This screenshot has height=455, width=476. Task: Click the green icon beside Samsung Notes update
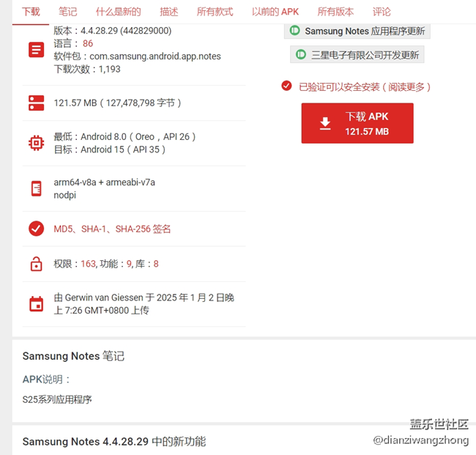(294, 30)
